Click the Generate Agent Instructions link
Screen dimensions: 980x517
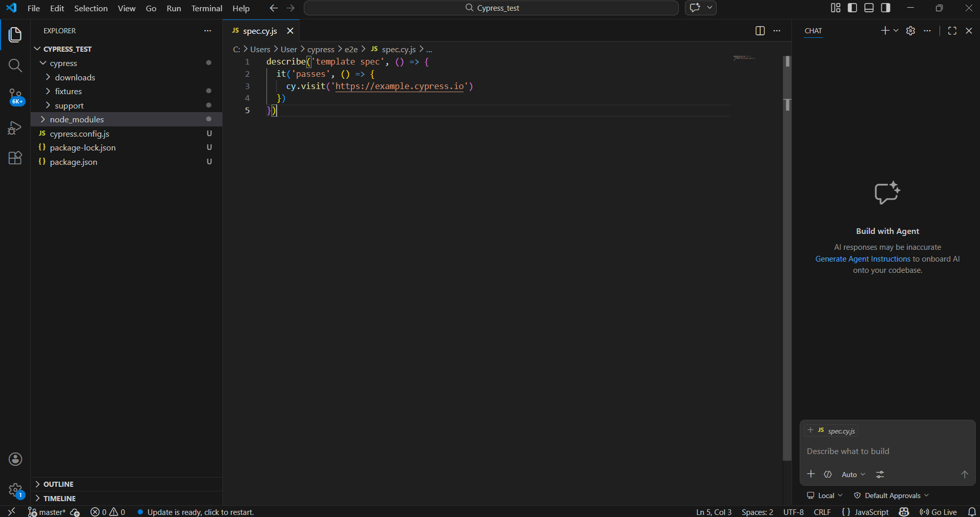pyautogui.click(x=862, y=258)
